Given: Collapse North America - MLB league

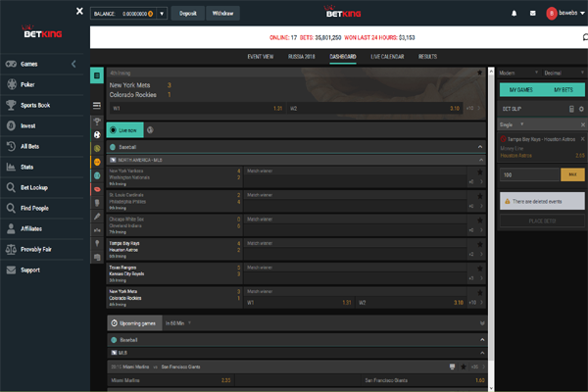Looking at the screenshot, I should (x=481, y=160).
